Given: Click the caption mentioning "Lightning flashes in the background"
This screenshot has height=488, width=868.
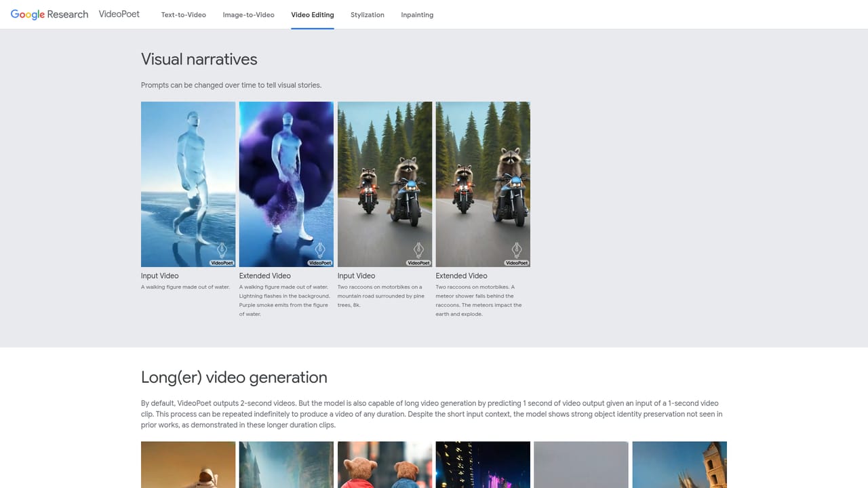Looking at the screenshot, I should pos(285,300).
